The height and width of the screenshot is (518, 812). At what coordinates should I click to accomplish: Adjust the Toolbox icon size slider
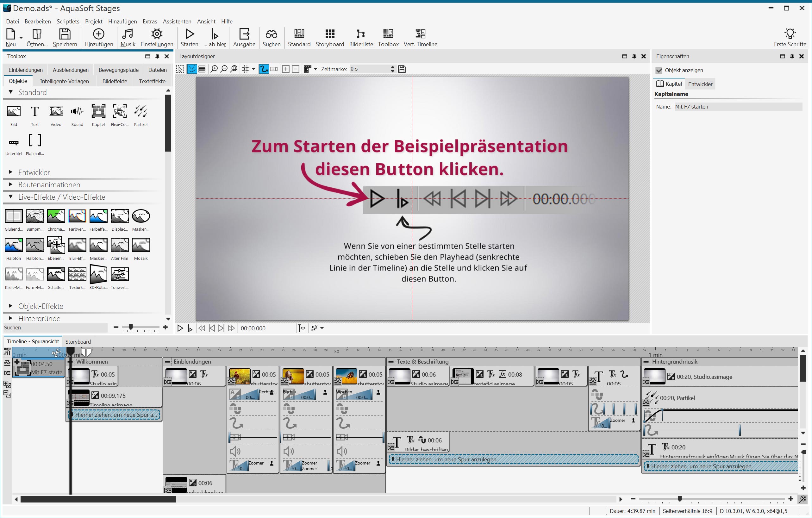[131, 327]
